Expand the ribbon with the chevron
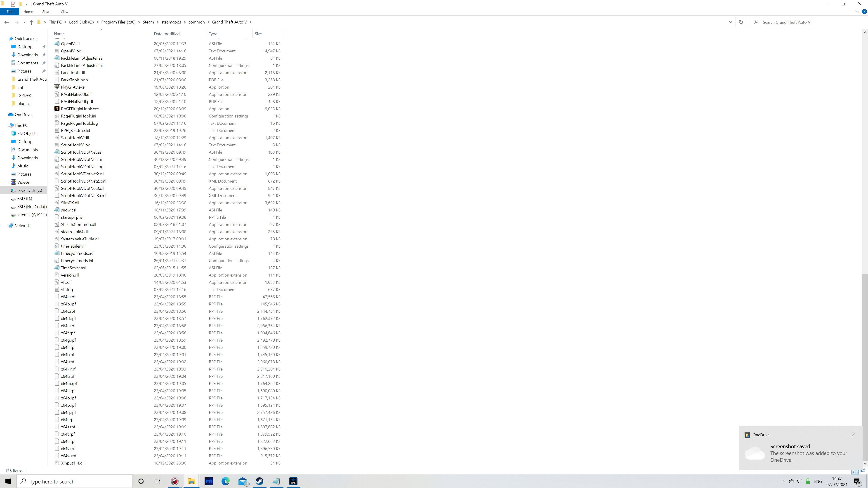The width and height of the screenshot is (868, 488). [x=857, y=12]
